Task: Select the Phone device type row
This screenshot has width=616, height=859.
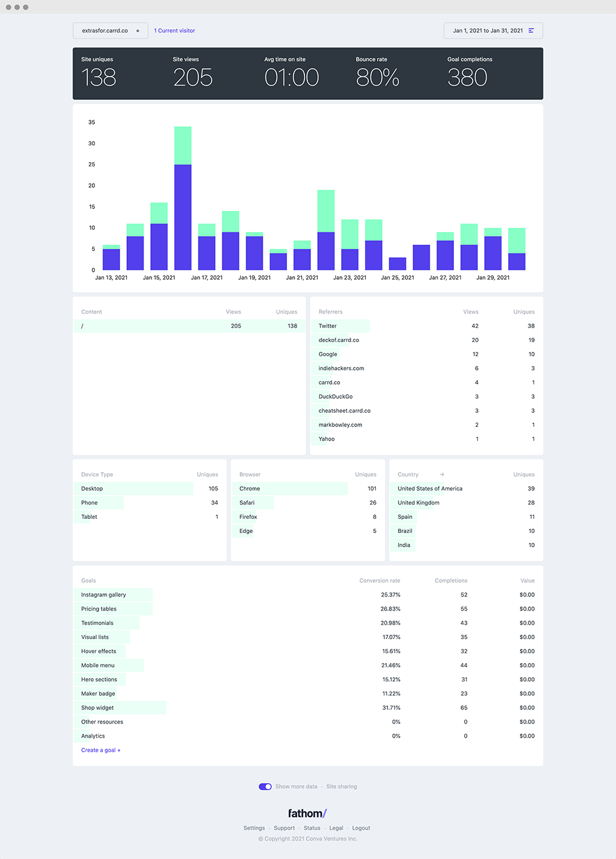Action: point(150,503)
